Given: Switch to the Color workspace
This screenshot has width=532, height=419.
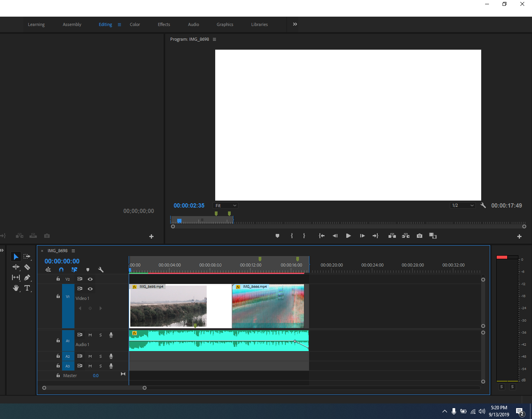Looking at the screenshot, I should tap(135, 24).
